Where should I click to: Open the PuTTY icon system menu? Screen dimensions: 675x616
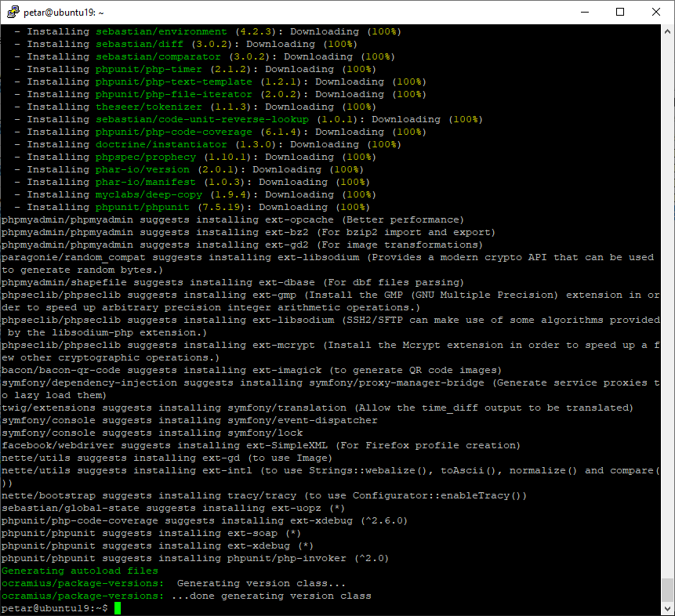13,12
